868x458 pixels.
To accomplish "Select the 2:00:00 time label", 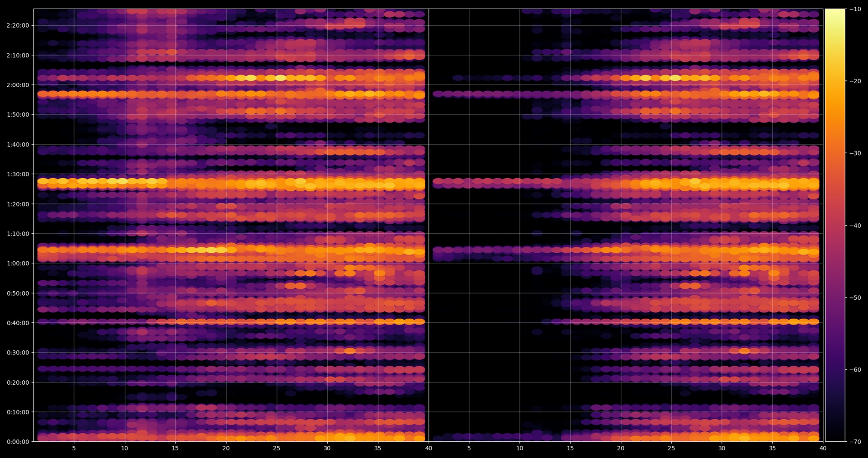I will tap(18, 85).
